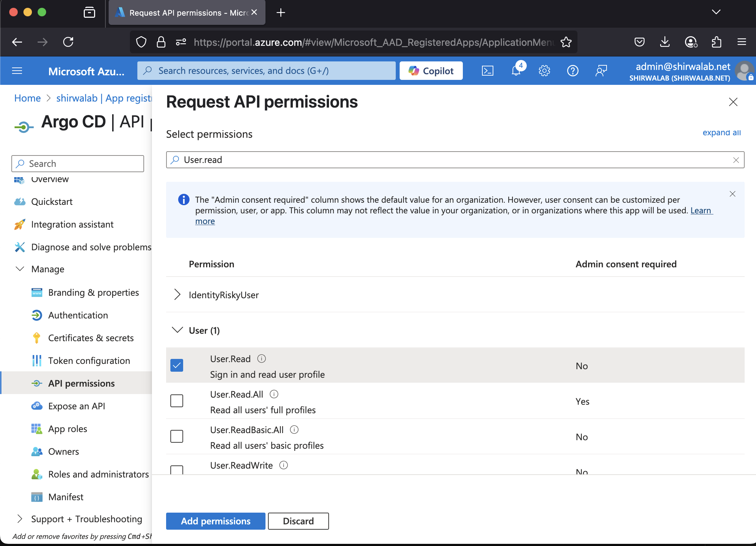756x546 pixels.
Task: Open Azure portal settings gear
Action: coord(544,71)
